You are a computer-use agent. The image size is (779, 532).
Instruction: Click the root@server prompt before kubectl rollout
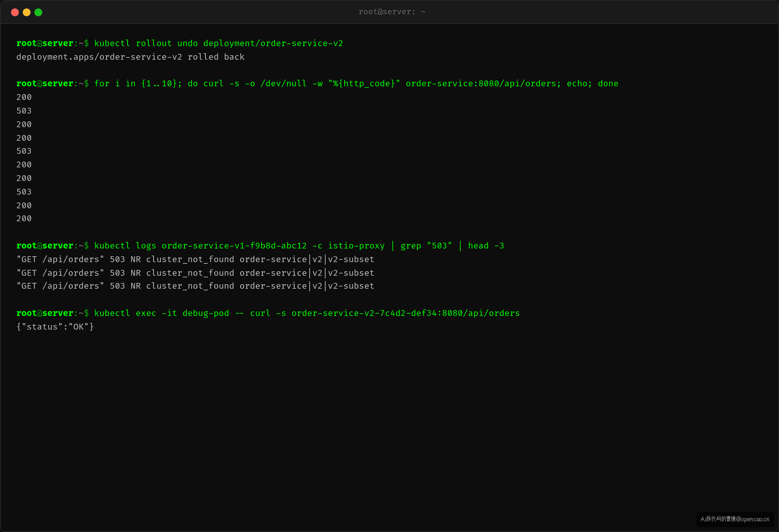pyautogui.click(x=53, y=43)
